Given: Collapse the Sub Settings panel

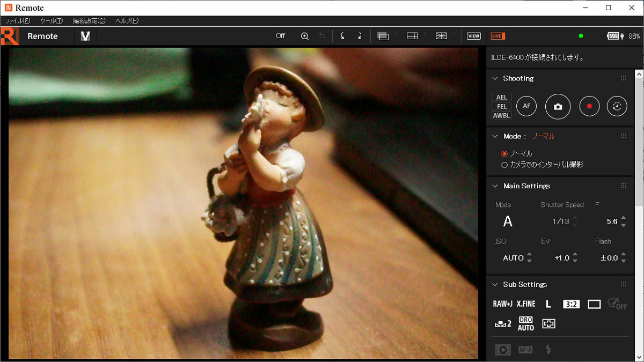Looking at the screenshot, I should point(495,285).
